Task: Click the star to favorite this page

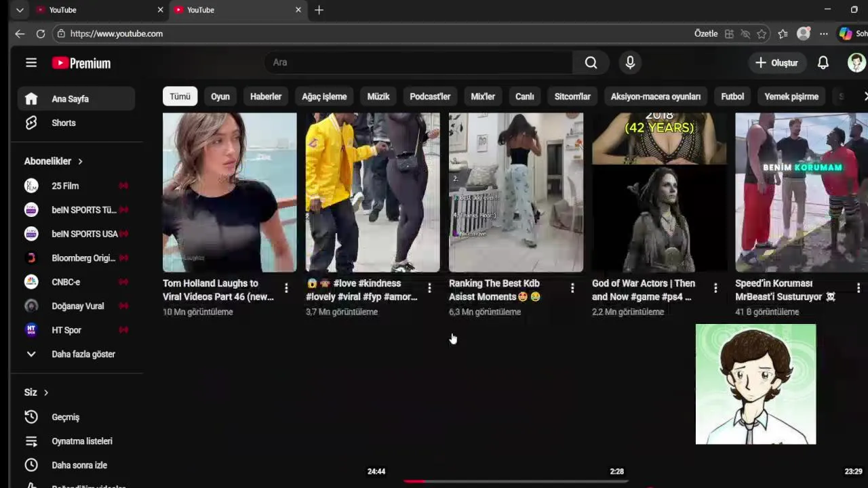Action: [762, 34]
